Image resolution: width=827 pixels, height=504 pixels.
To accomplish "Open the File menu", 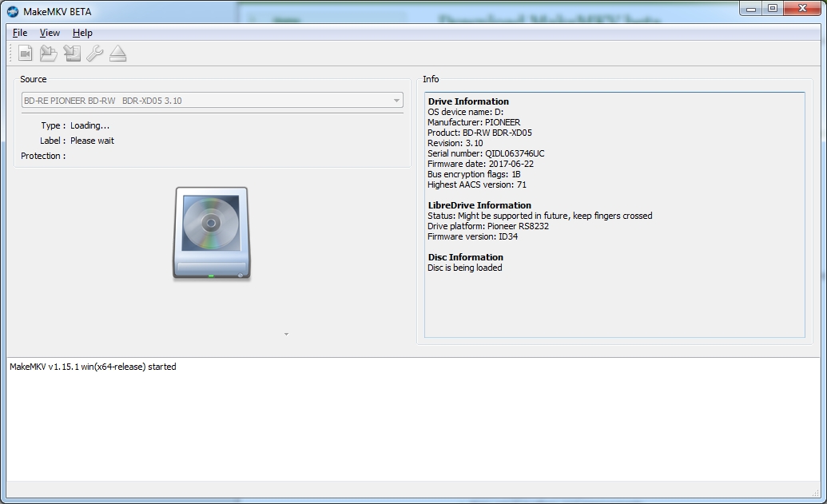I will 20,33.
